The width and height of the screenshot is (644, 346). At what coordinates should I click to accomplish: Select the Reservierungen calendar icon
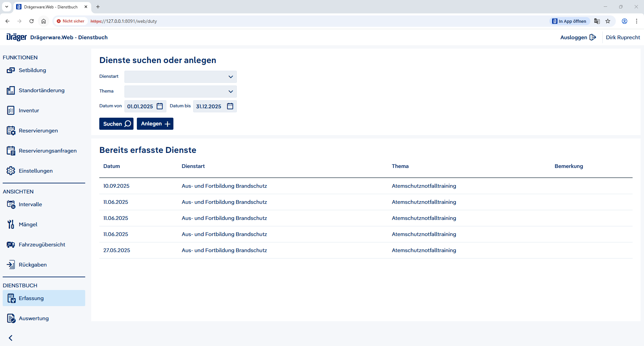click(x=11, y=131)
